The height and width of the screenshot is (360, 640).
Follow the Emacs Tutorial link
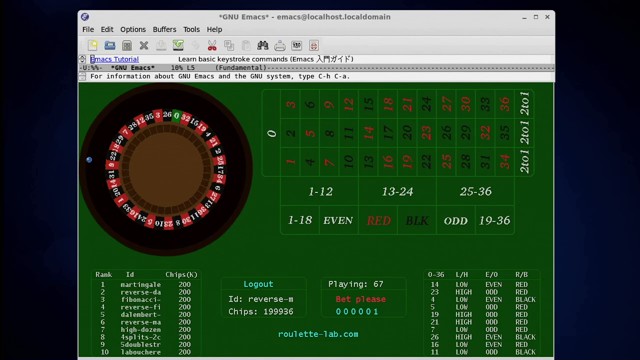pyautogui.click(x=114, y=59)
